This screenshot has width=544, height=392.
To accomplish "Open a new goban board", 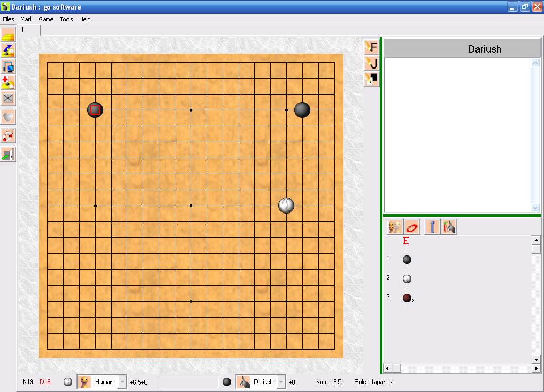I will (x=8, y=34).
